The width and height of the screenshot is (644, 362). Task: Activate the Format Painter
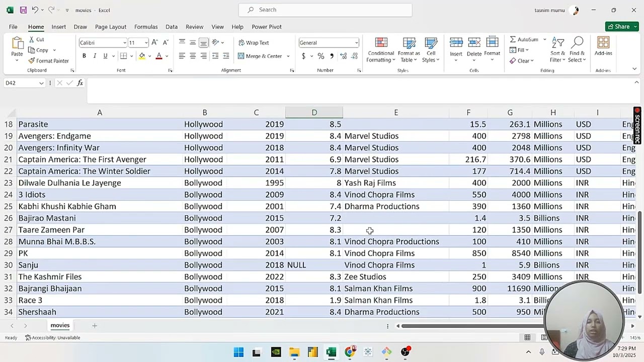[x=48, y=61]
